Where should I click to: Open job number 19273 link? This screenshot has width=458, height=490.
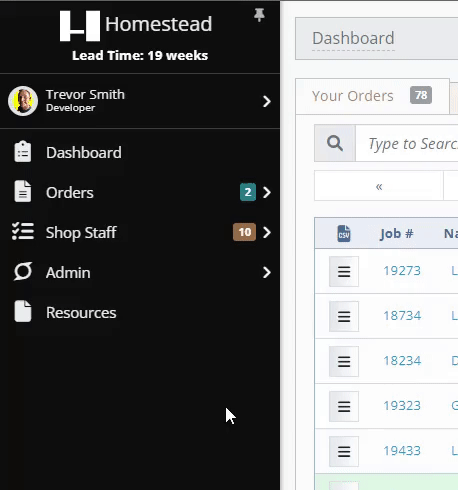tap(402, 271)
